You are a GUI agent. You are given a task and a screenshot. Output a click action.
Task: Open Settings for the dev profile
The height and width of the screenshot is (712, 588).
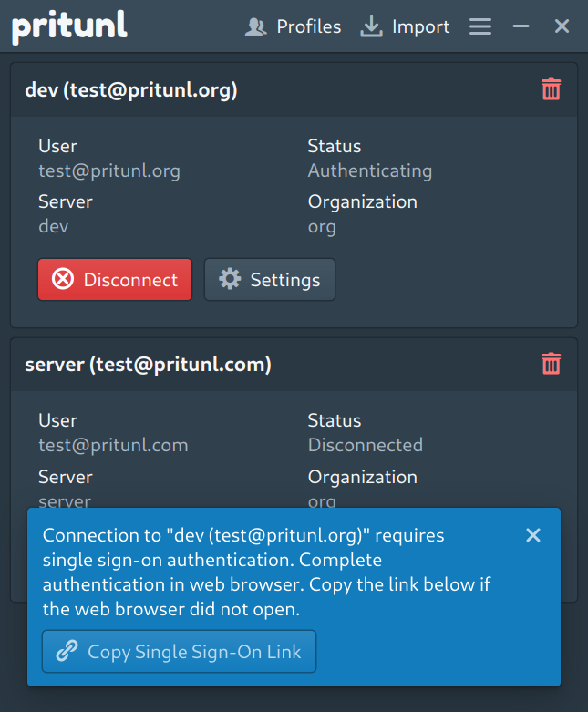(270, 280)
